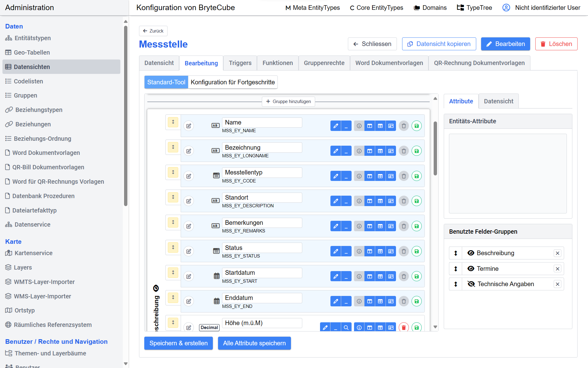Click trash icon in the Standort row

coord(404,201)
